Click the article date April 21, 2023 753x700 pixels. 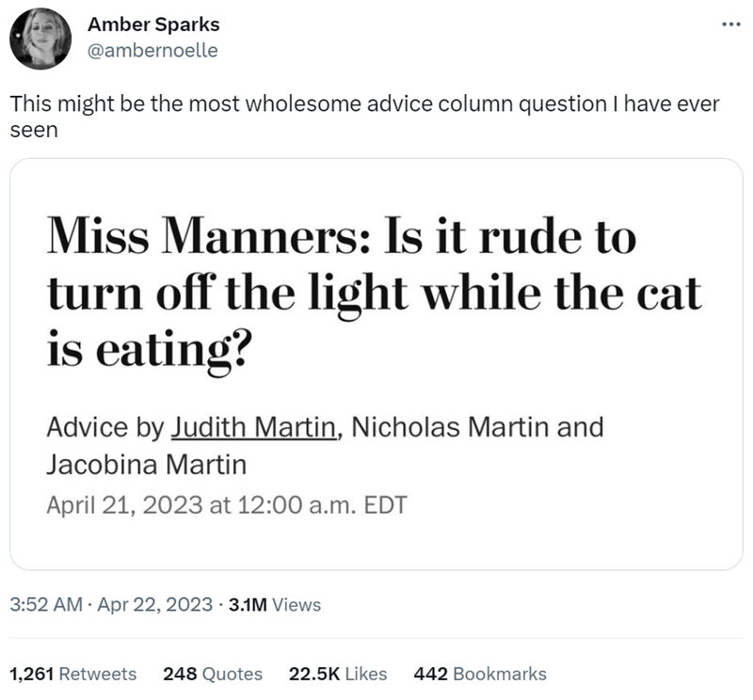point(124,504)
